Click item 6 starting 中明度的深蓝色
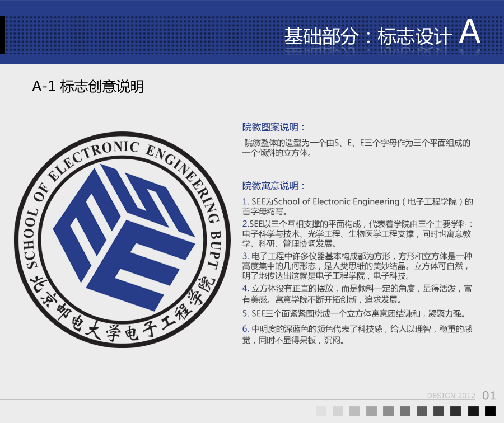The width and height of the screenshot is (504, 423). (357, 335)
